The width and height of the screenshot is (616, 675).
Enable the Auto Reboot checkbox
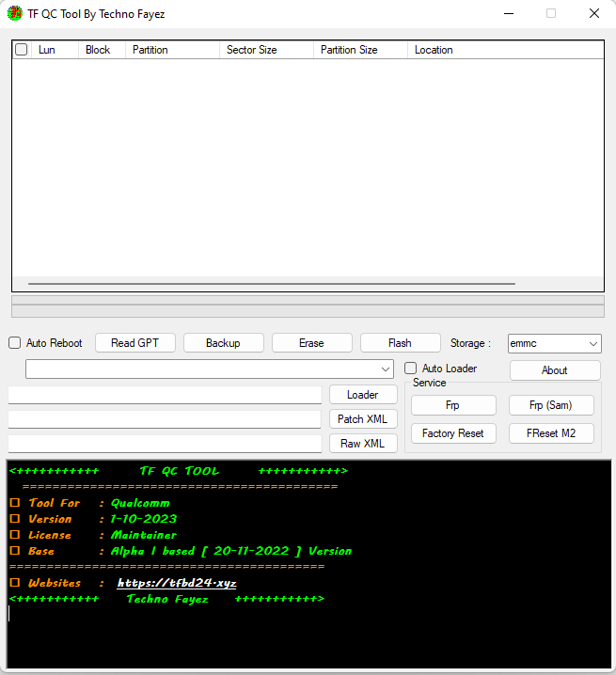15,342
